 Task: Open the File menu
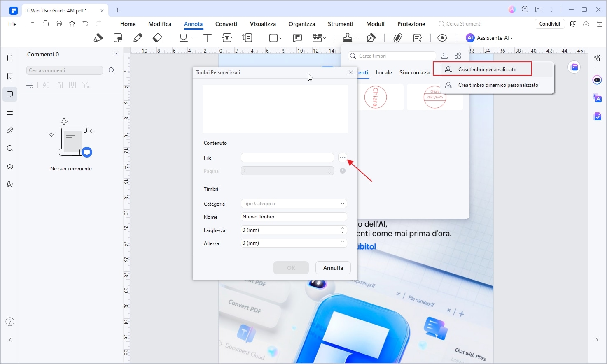12,24
